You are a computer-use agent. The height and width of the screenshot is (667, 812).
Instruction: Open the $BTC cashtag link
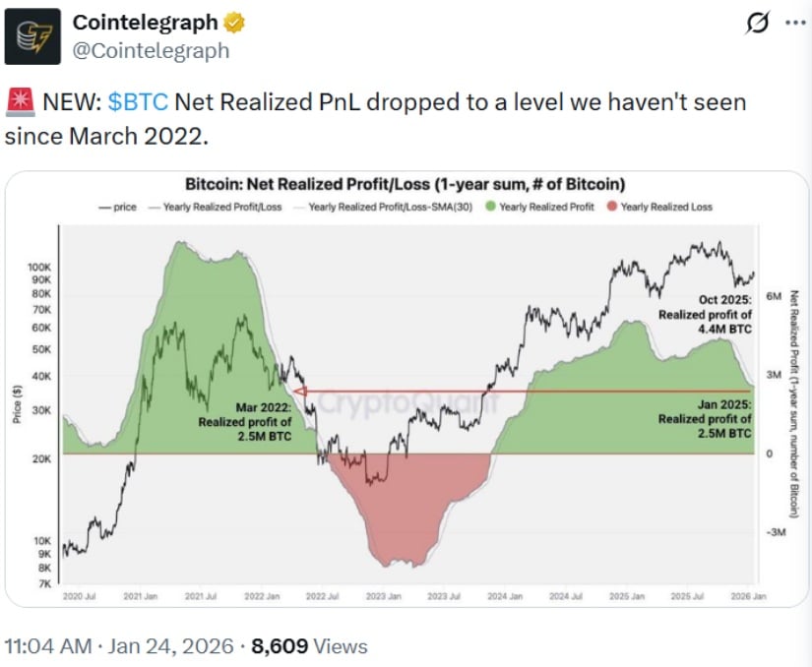(139, 101)
